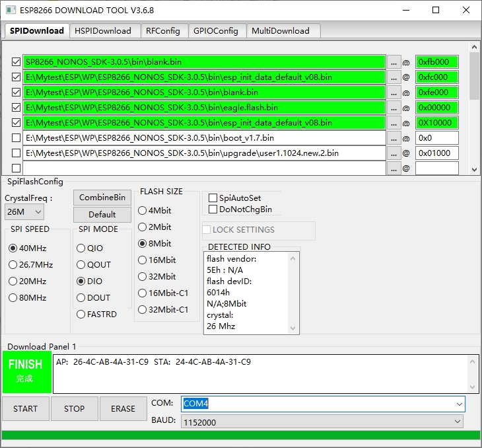
Task: Click the ERASE button
Action: pyautogui.click(x=123, y=408)
